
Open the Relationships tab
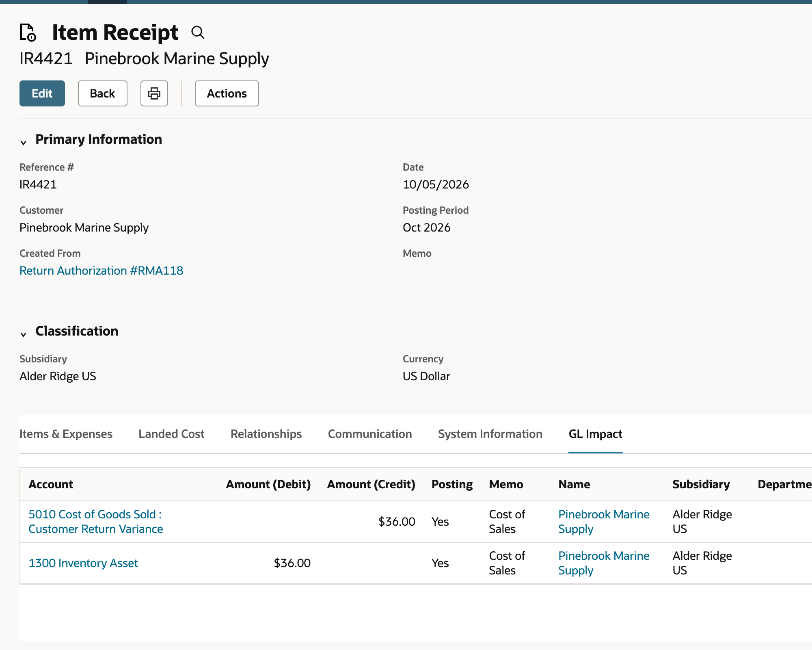pos(266,434)
